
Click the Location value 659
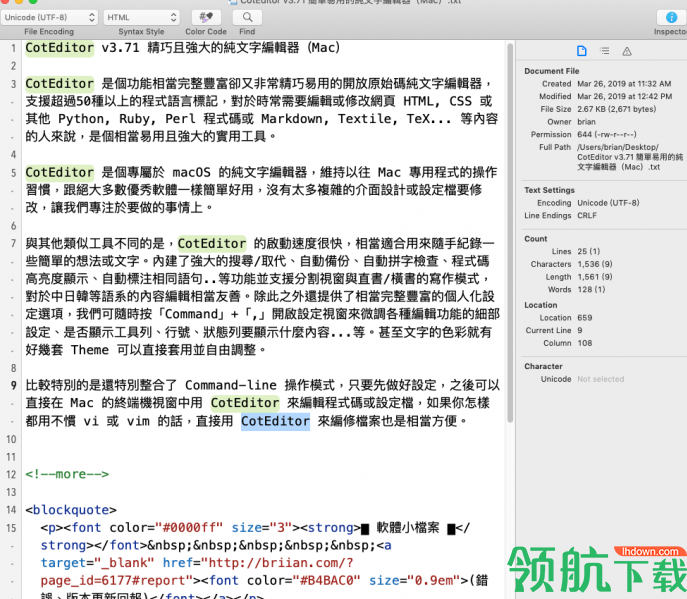tap(584, 318)
